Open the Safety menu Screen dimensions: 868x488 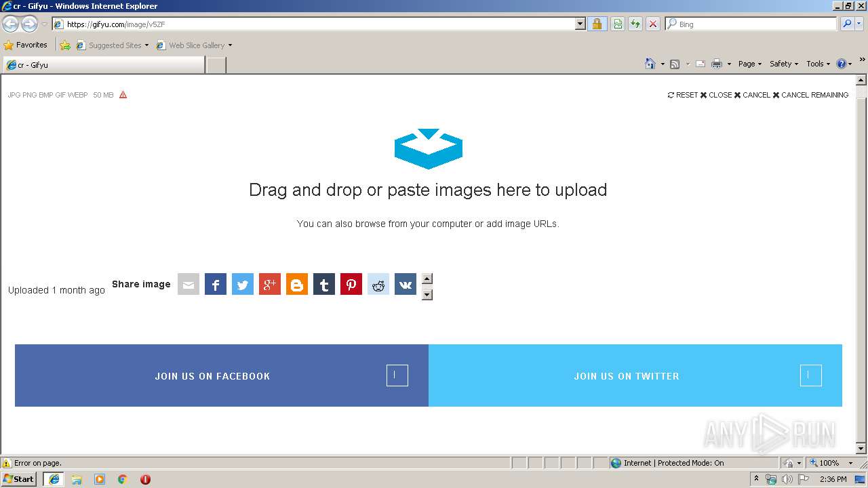784,64
